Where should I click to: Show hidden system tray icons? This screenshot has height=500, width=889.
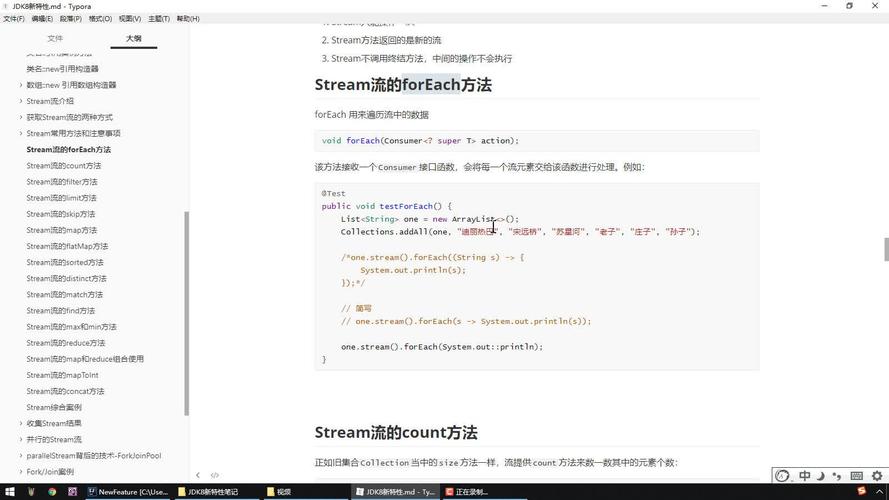coord(879,491)
